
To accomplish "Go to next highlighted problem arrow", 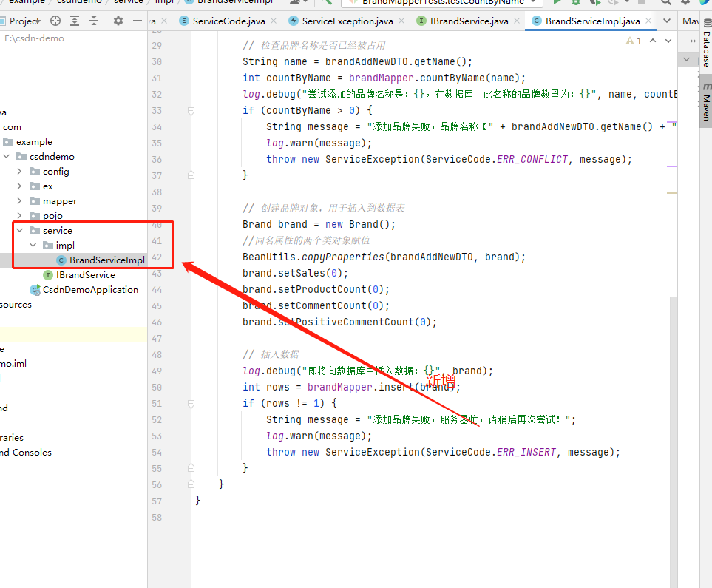I will point(668,41).
